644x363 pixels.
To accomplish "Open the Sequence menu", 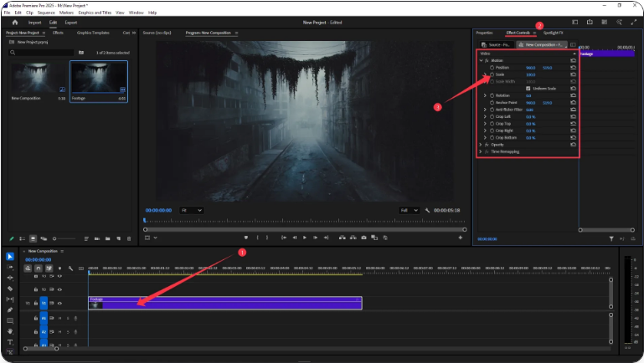I will pos(45,13).
